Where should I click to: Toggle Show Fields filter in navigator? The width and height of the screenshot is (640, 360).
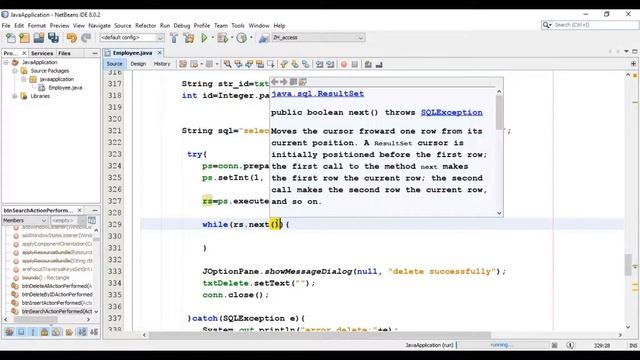[x=21, y=332]
